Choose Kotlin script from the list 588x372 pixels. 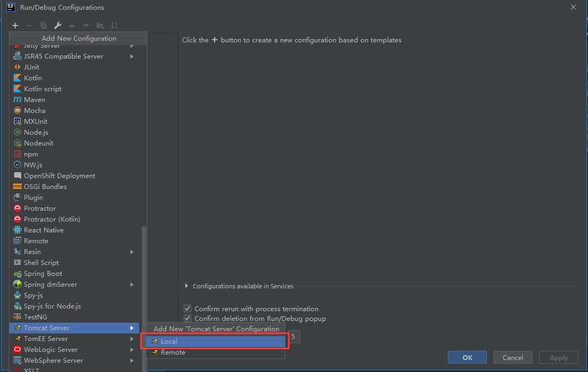pos(74,89)
